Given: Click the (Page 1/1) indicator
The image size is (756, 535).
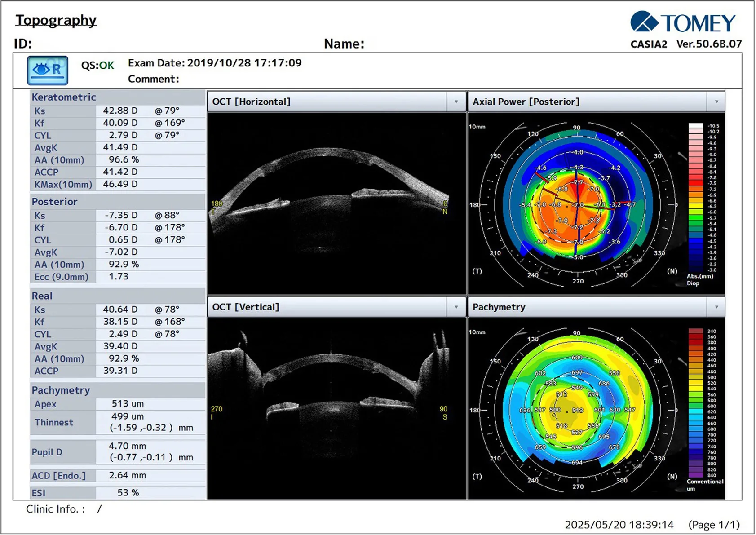Looking at the screenshot, I should coord(714,525).
